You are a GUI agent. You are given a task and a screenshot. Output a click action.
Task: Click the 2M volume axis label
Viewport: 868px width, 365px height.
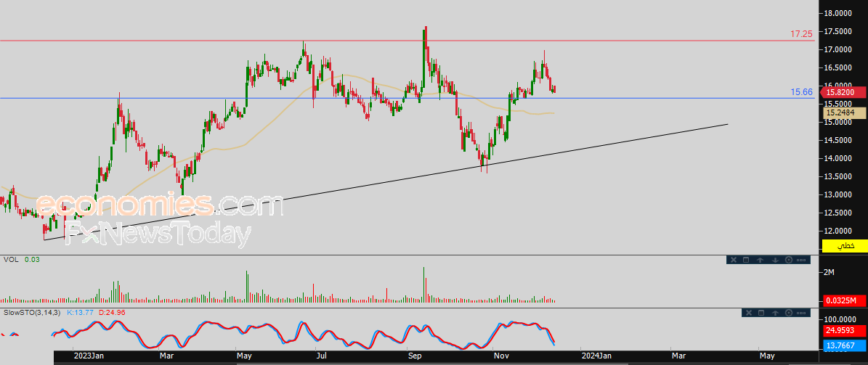click(830, 272)
